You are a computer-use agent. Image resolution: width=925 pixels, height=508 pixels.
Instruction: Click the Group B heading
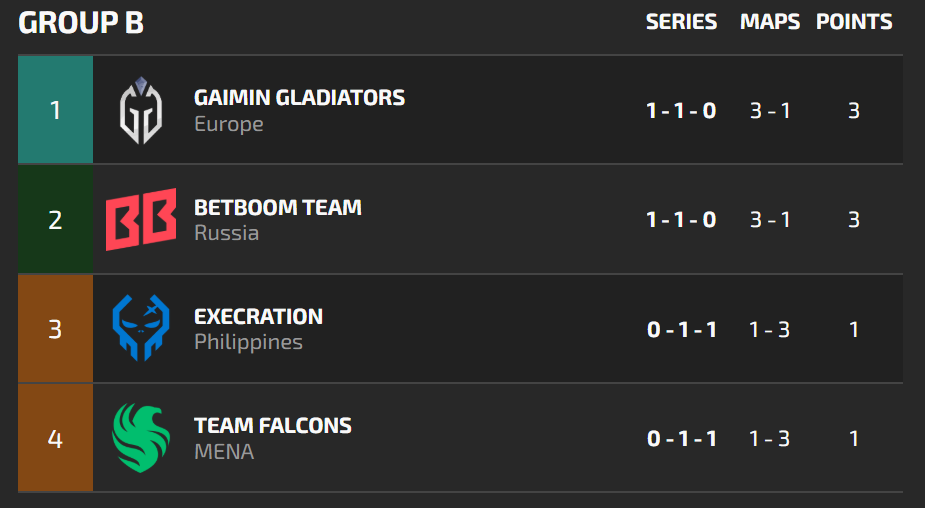pos(81,23)
